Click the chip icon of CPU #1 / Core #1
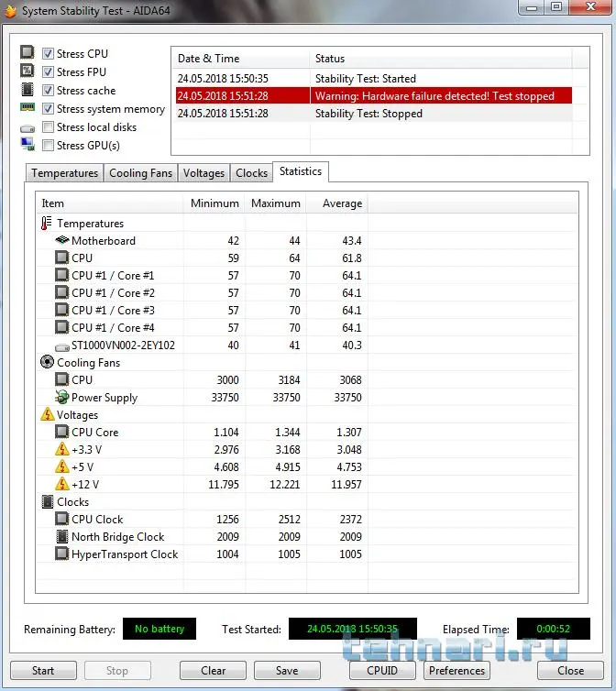616x691 pixels. (x=62, y=275)
